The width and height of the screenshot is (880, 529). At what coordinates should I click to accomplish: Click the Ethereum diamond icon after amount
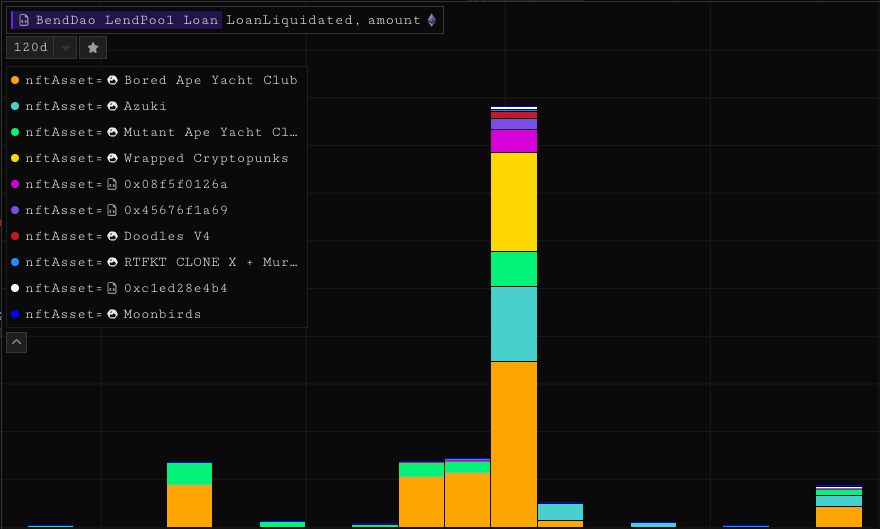pyautogui.click(x=432, y=20)
